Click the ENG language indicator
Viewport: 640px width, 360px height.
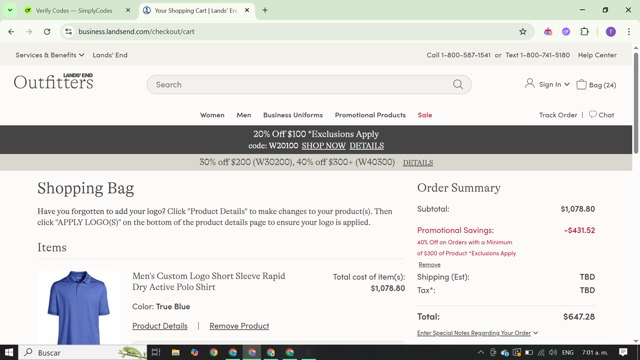point(568,352)
